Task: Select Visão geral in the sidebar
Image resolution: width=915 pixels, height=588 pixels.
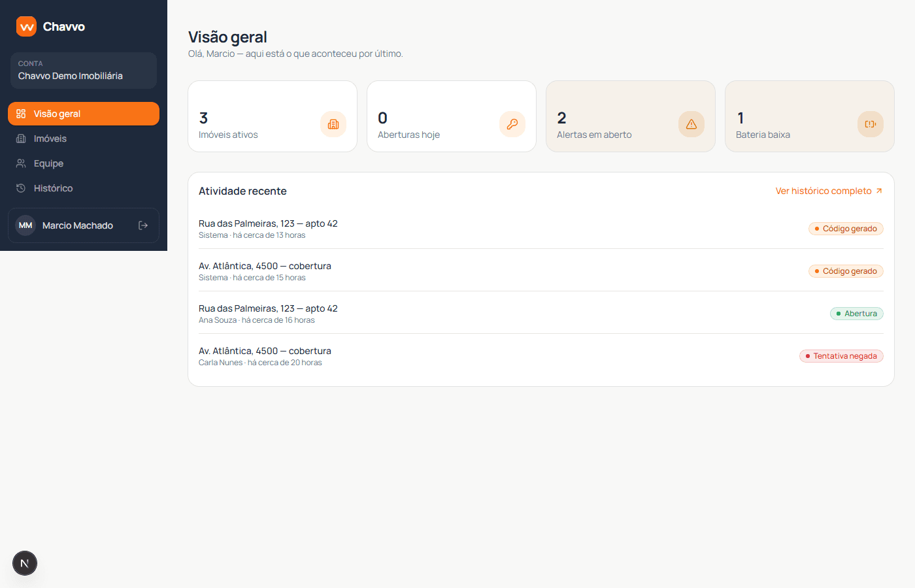Action: (x=84, y=114)
